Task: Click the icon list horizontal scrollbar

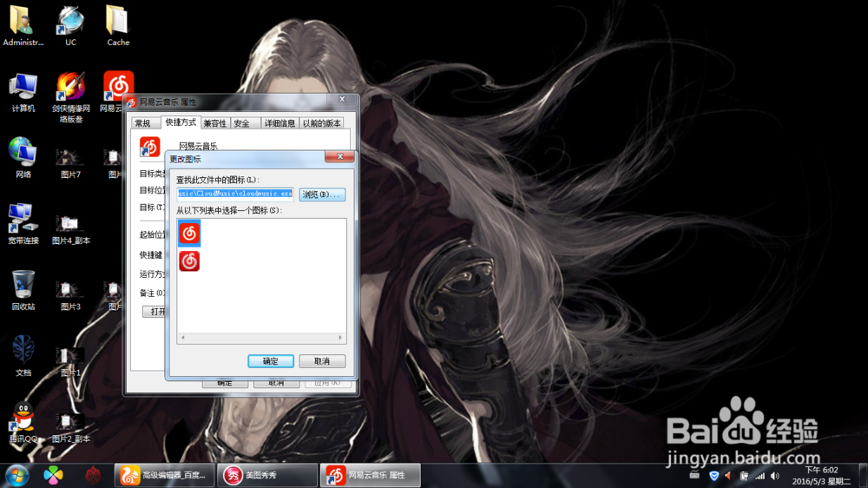Action: [261, 337]
